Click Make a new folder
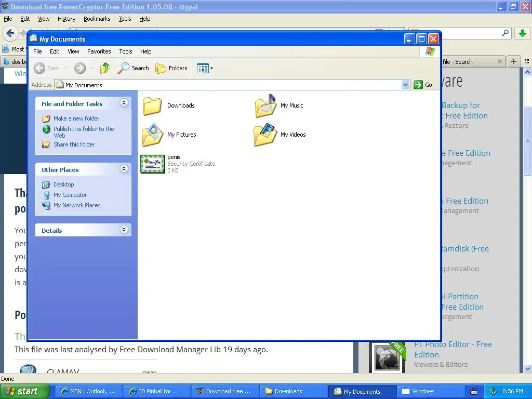 (x=76, y=118)
